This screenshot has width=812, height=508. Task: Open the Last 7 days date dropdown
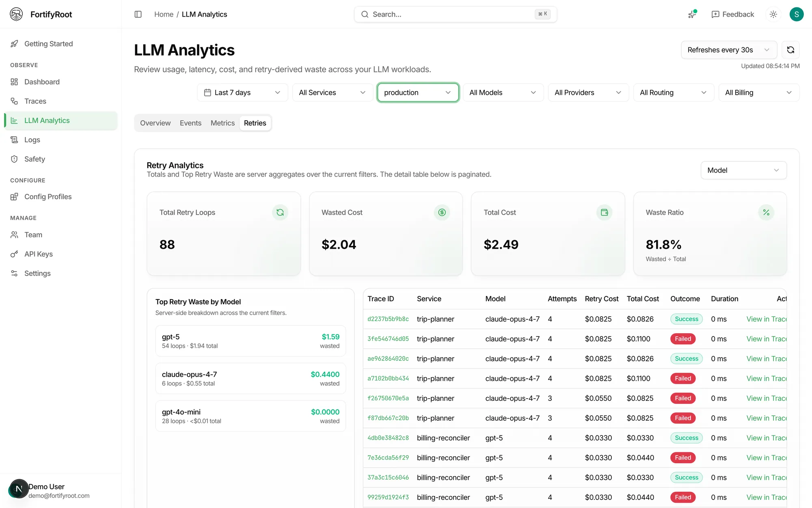[242, 93]
